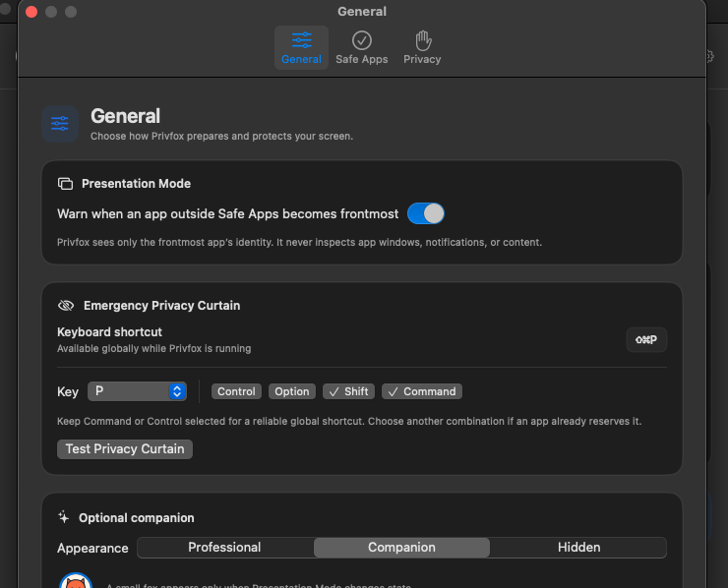Click the 'Emergency Privacy Curtain' heading

(x=162, y=306)
